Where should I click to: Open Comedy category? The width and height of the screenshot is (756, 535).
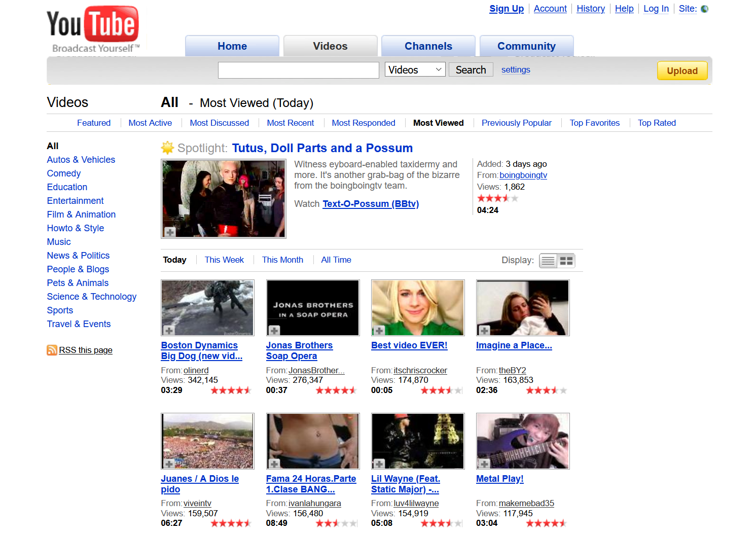click(x=64, y=173)
